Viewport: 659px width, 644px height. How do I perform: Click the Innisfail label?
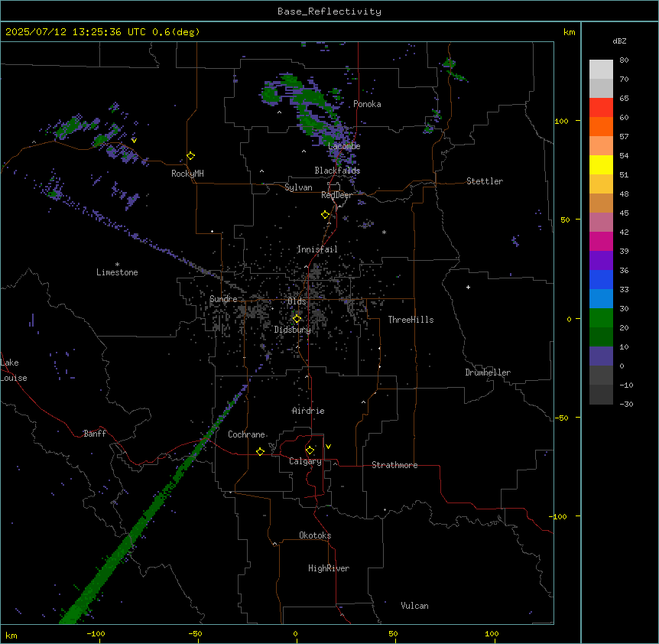317,249
